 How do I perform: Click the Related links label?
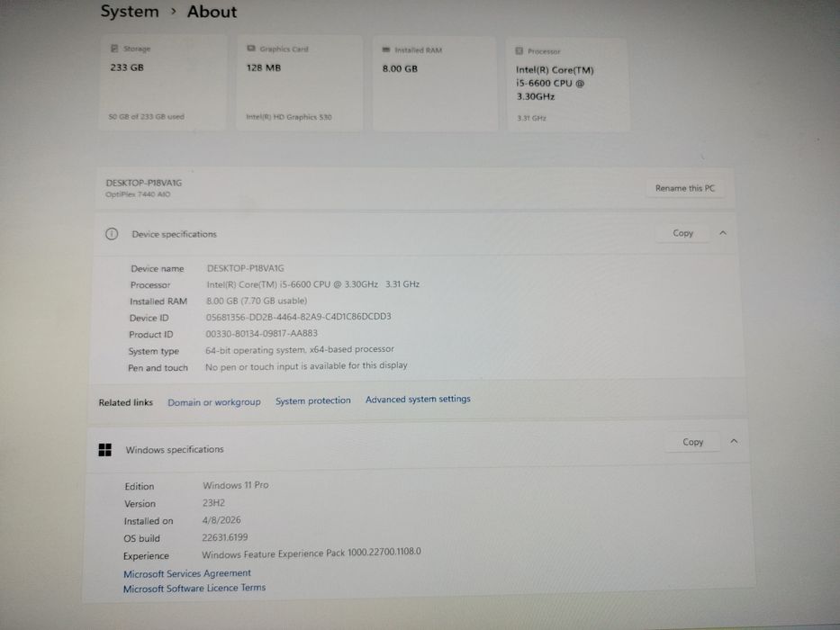click(x=126, y=402)
